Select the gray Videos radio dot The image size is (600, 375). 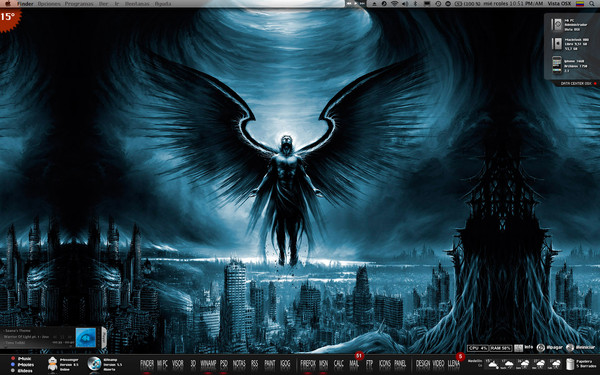tap(13, 370)
